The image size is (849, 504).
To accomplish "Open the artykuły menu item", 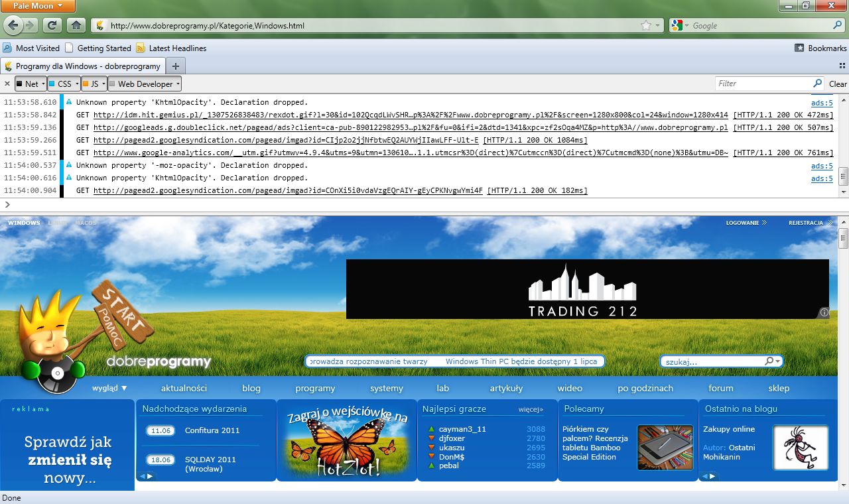I will click(x=506, y=388).
